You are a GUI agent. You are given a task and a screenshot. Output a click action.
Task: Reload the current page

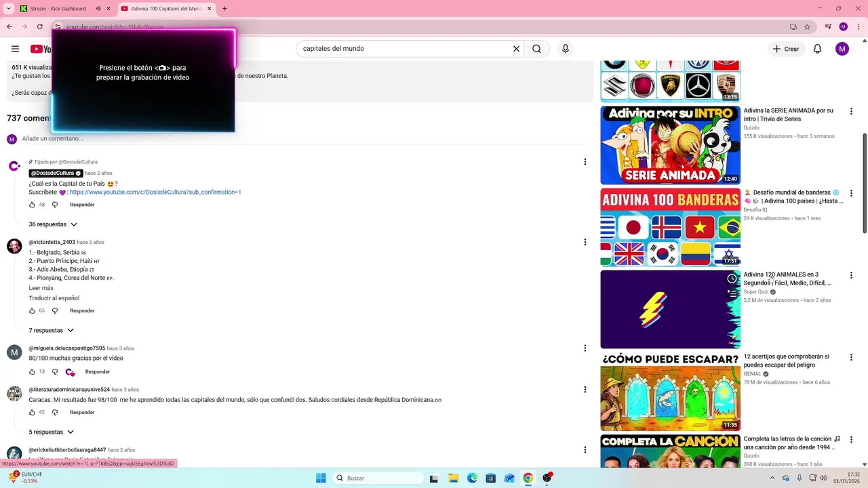click(40, 26)
